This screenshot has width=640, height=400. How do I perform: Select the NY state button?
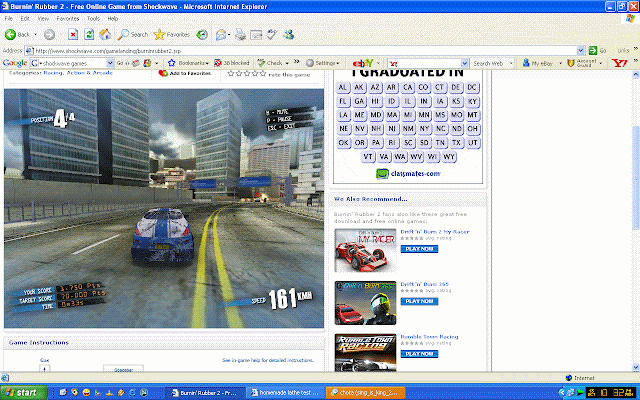click(424, 129)
